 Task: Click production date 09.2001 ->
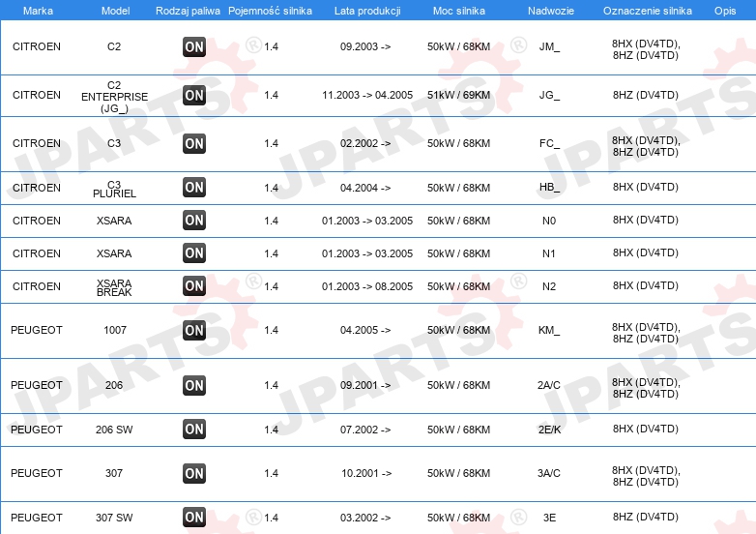point(365,385)
